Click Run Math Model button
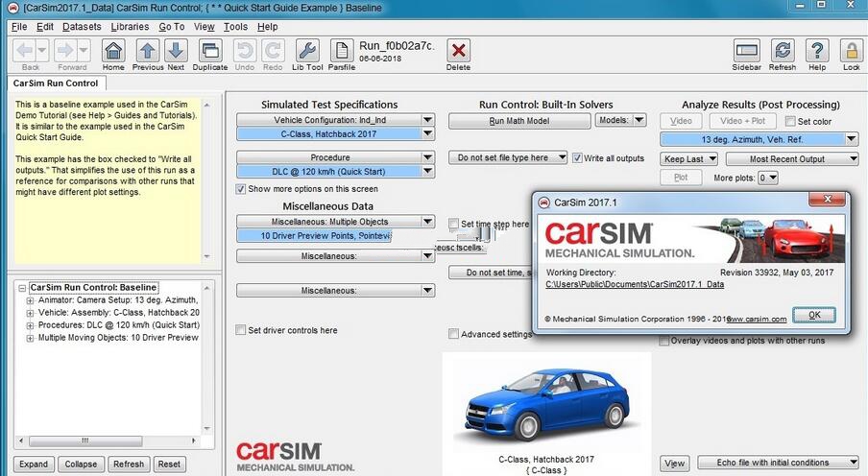This screenshot has height=476, width=868. click(x=519, y=121)
